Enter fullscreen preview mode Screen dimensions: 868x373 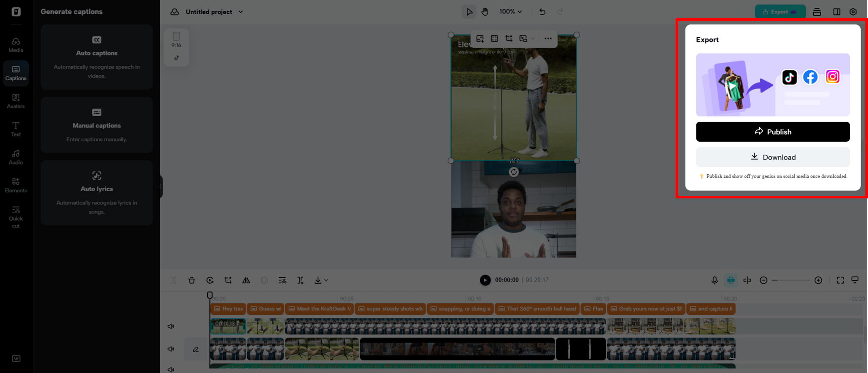840,280
